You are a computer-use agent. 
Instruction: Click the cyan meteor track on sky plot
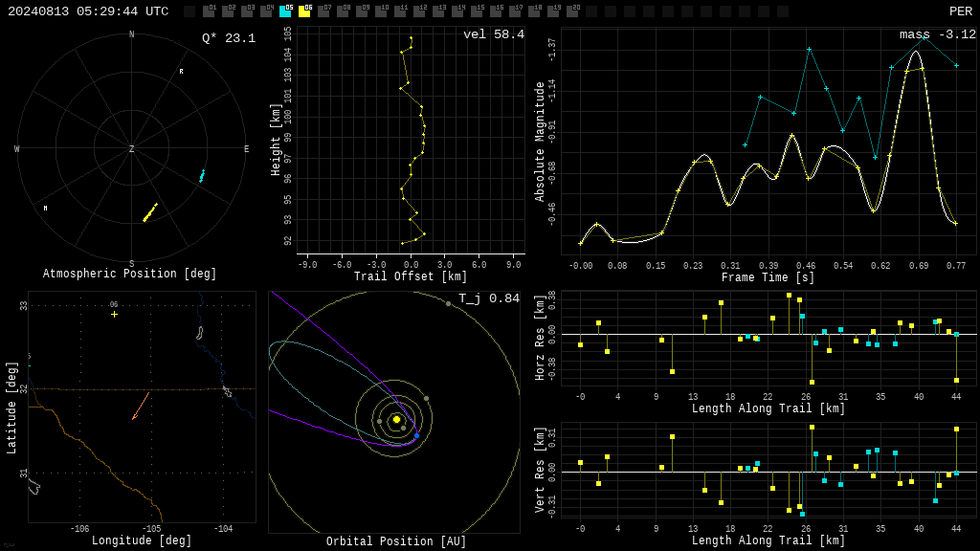click(x=202, y=176)
